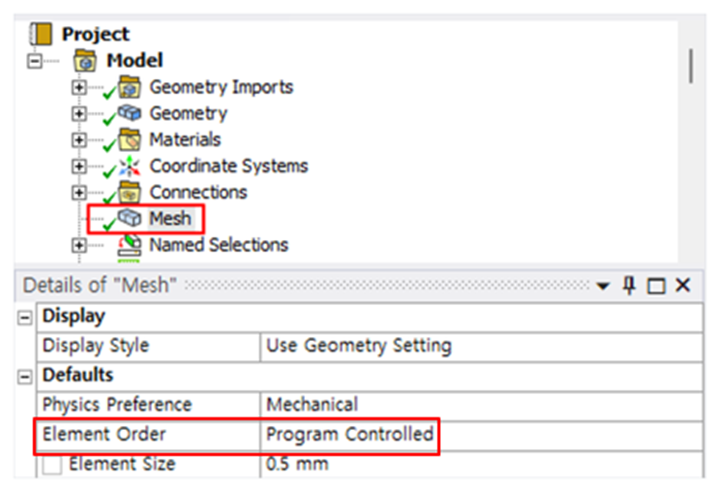This screenshot has width=720, height=492.
Task: Expand the Named Selections node
Action: [79, 245]
